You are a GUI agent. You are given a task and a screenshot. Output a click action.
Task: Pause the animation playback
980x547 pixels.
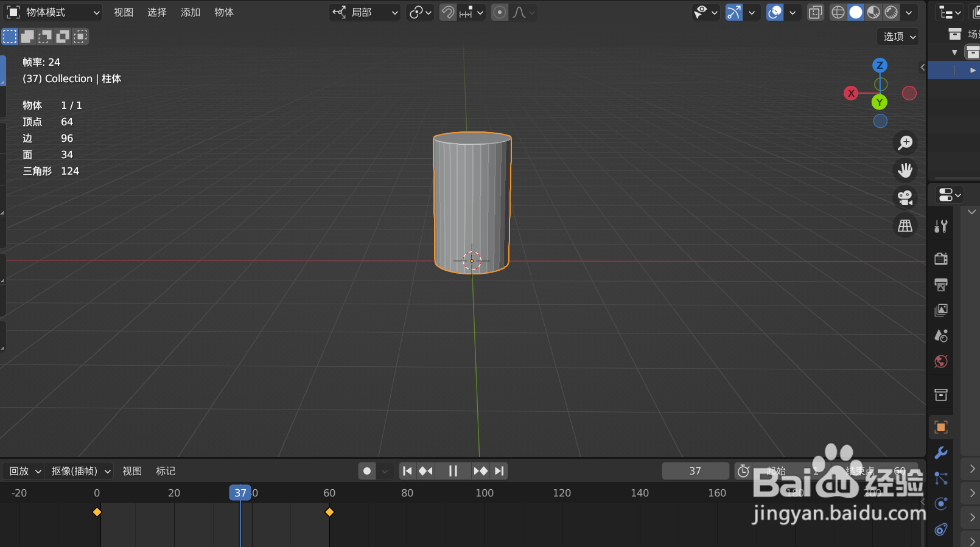click(453, 471)
